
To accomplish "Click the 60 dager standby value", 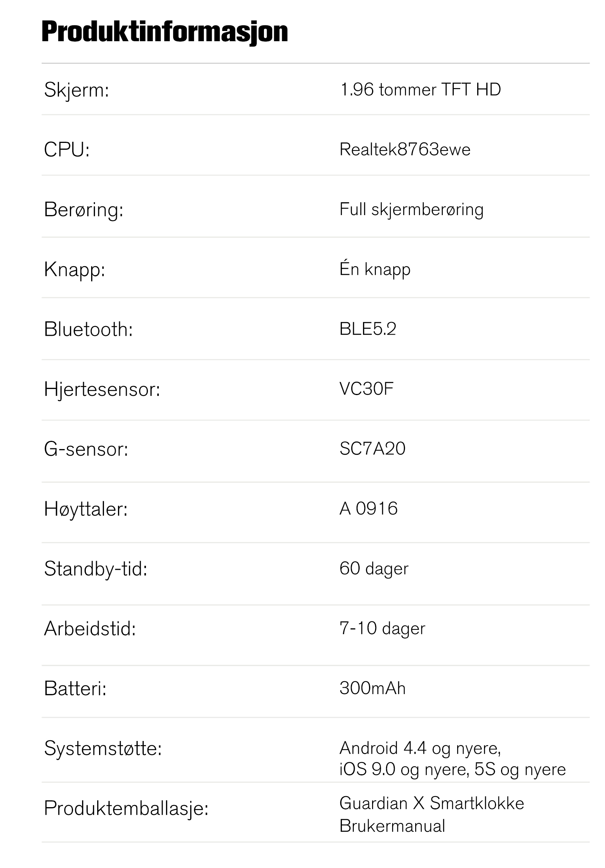I will click(374, 569).
